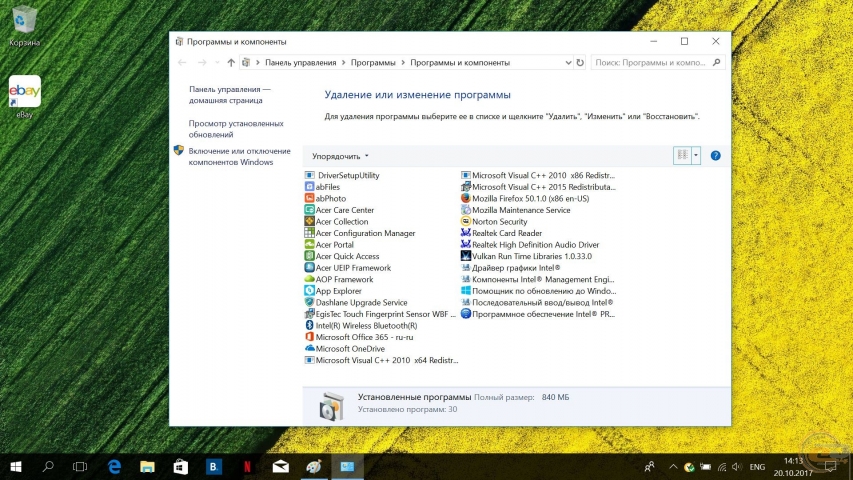Expand address bar history dropdown
This screenshot has height=480, width=853.
[568, 63]
